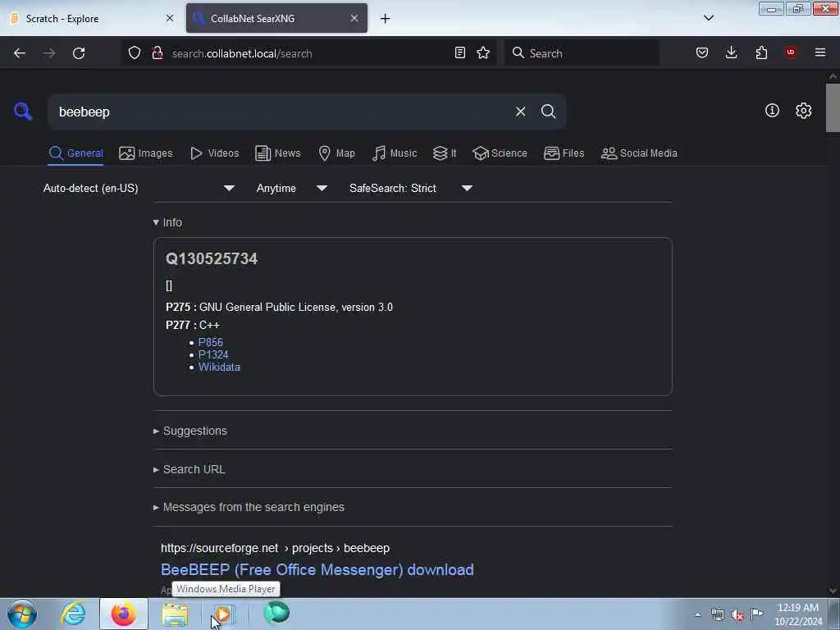Open the extensions puzzle icon

761,52
